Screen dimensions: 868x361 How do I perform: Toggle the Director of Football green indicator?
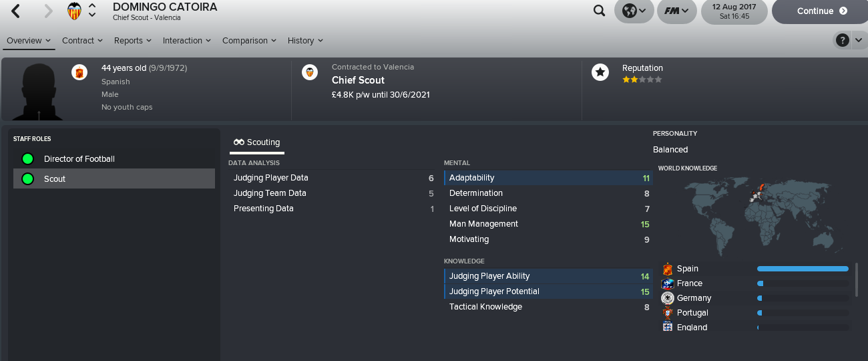27,159
